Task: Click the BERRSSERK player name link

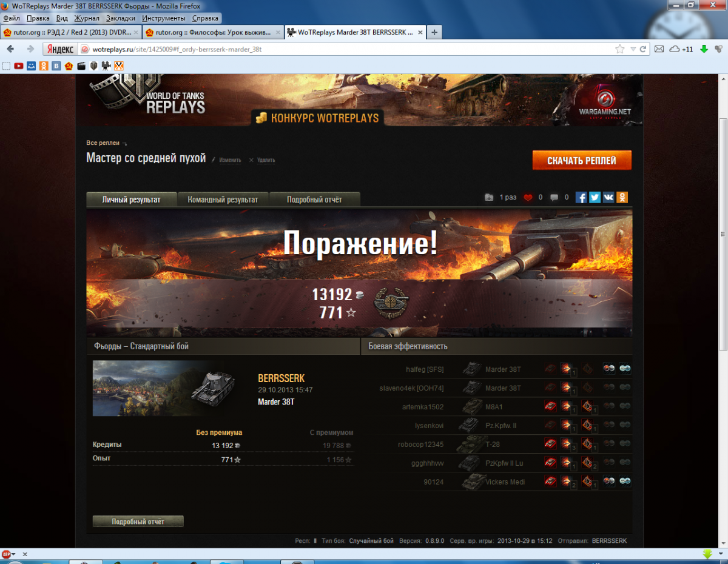Action: (x=281, y=378)
